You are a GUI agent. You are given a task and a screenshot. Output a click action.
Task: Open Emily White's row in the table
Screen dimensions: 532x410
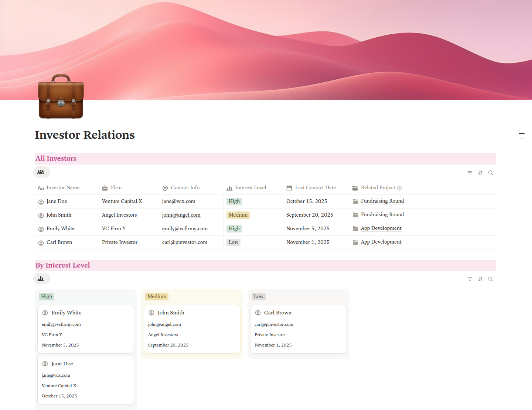[61, 229]
